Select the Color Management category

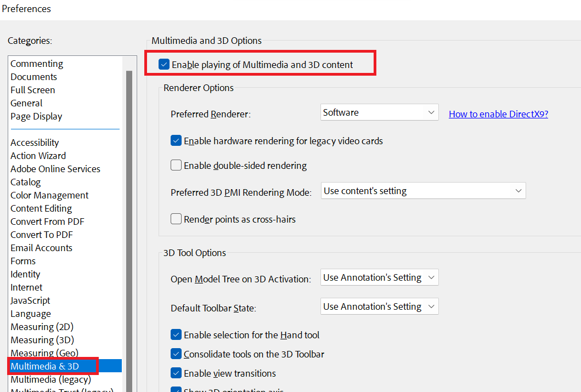(49, 195)
